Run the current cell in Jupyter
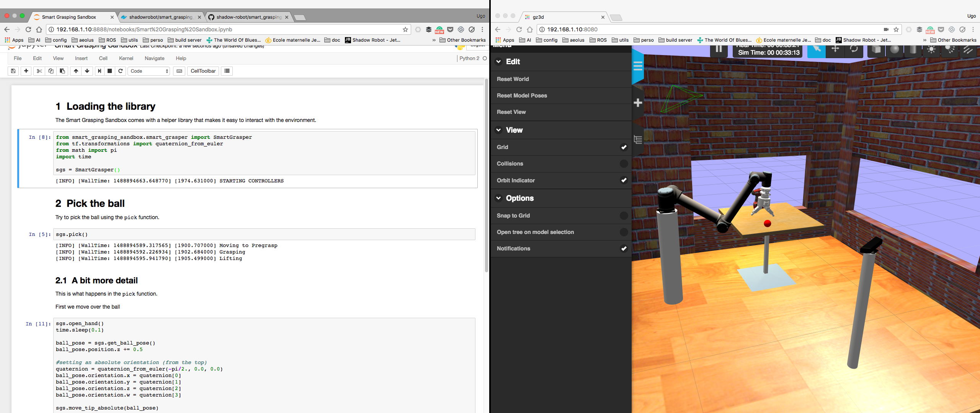The image size is (980, 413). pyautogui.click(x=100, y=71)
